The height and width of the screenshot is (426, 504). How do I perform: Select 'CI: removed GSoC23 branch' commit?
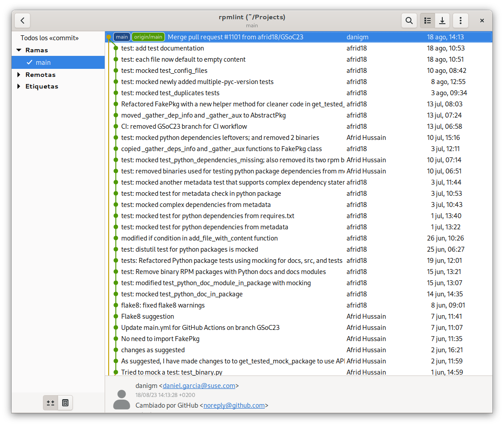(299, 127)
